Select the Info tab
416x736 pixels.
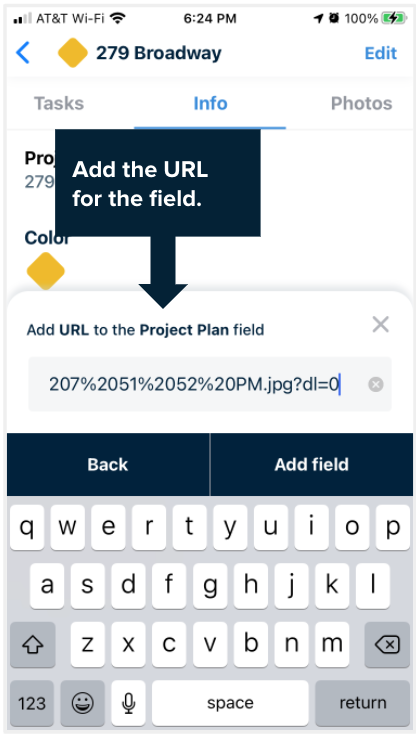coord(210,103)
